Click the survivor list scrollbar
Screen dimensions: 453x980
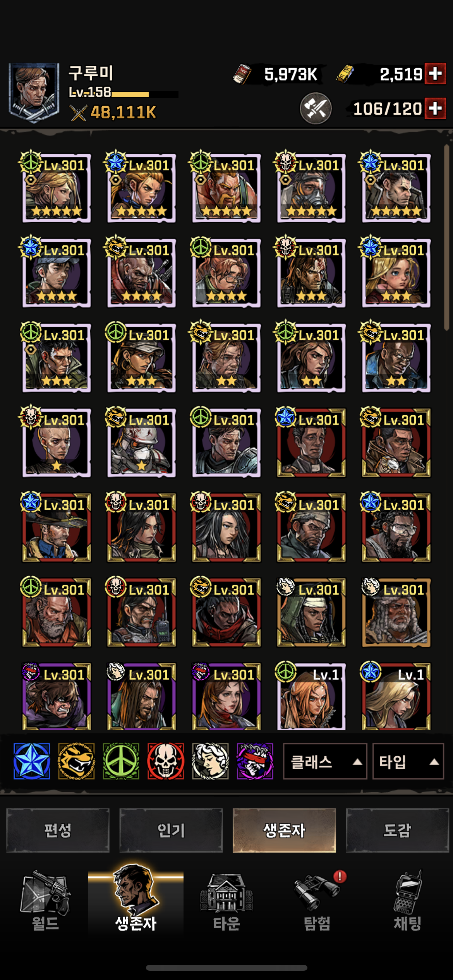point(446,237)
